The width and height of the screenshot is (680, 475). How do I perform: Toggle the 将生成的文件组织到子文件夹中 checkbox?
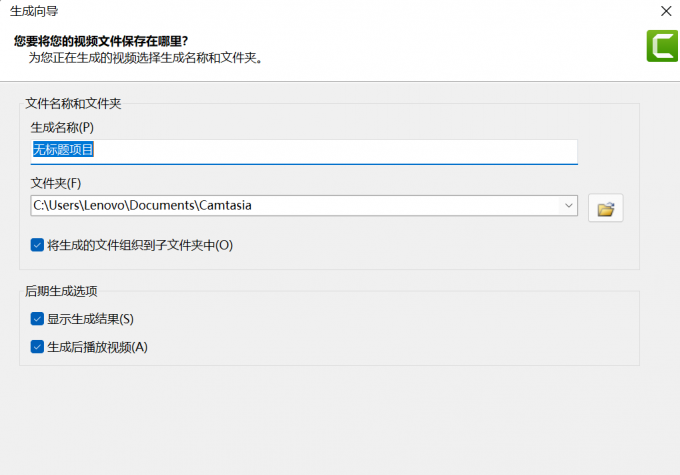pos(38,245)
